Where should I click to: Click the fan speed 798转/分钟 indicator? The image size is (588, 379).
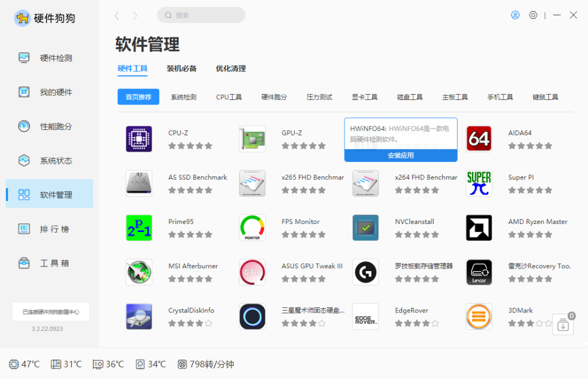click(206, 364)
